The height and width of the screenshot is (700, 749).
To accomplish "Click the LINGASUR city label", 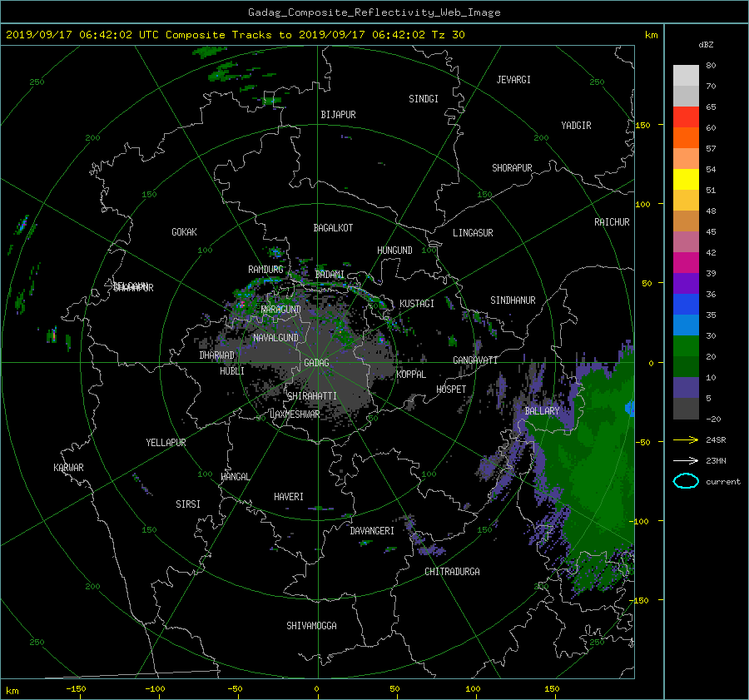I will pos(473,233).
